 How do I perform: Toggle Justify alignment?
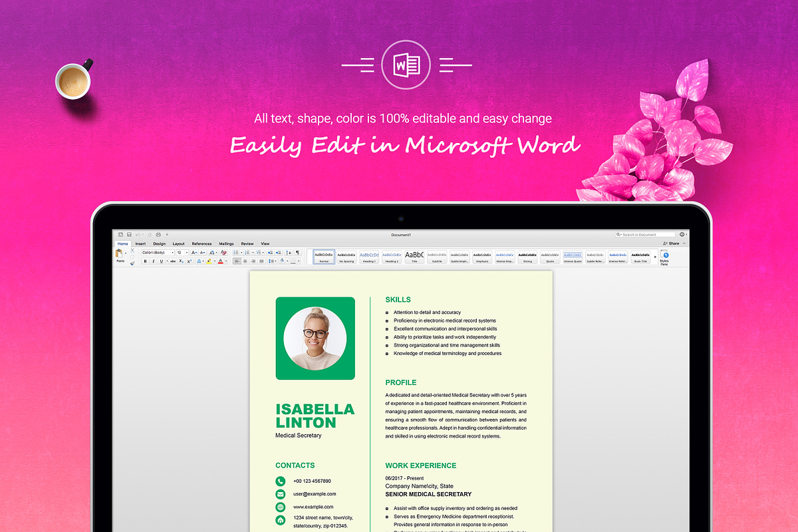tap(261, 261)
